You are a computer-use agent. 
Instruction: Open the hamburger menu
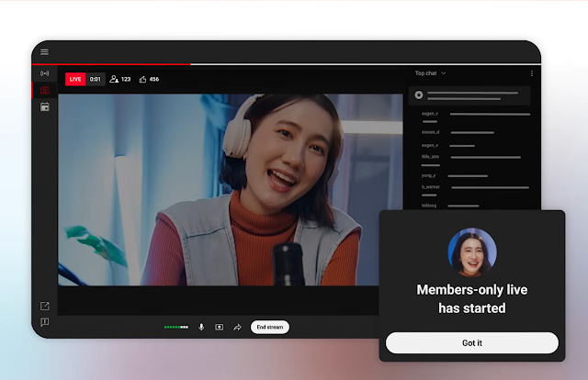coord(44,52)
